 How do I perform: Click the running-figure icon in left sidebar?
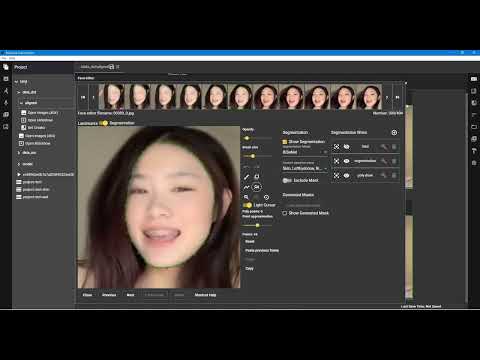coord(6,91)
